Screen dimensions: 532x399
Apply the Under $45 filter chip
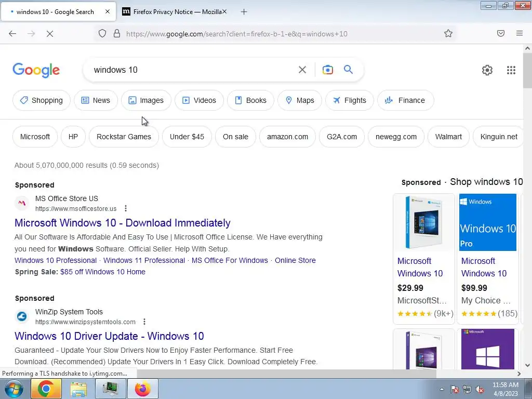[187, 137]
